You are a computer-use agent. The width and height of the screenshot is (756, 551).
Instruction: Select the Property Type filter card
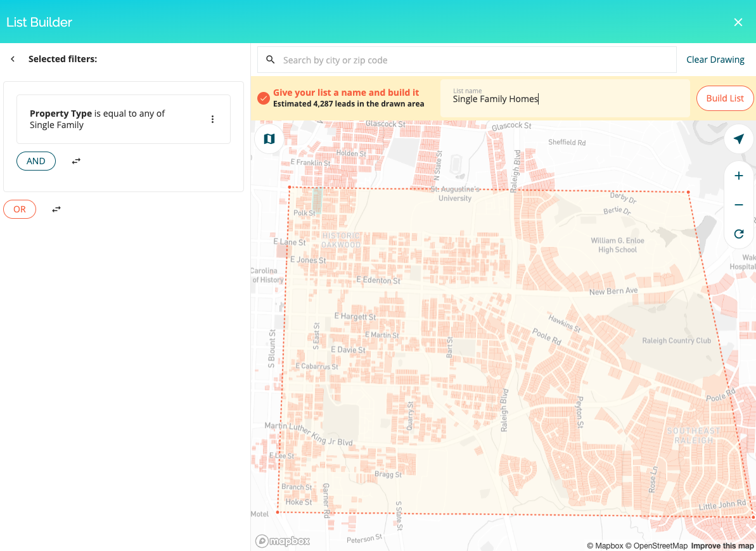(124, 119)
